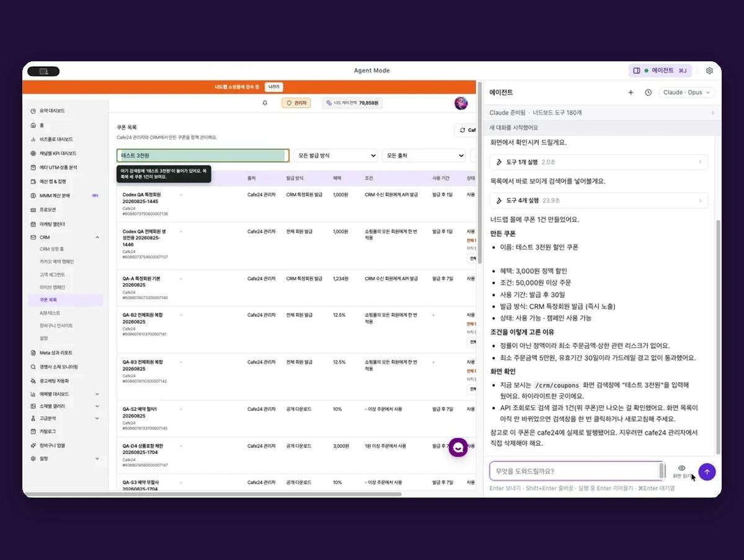The height and width of the screenshot is (560, 744).
Task: Toggle 화면 읽기 eye option
Action: coord(681,471)
